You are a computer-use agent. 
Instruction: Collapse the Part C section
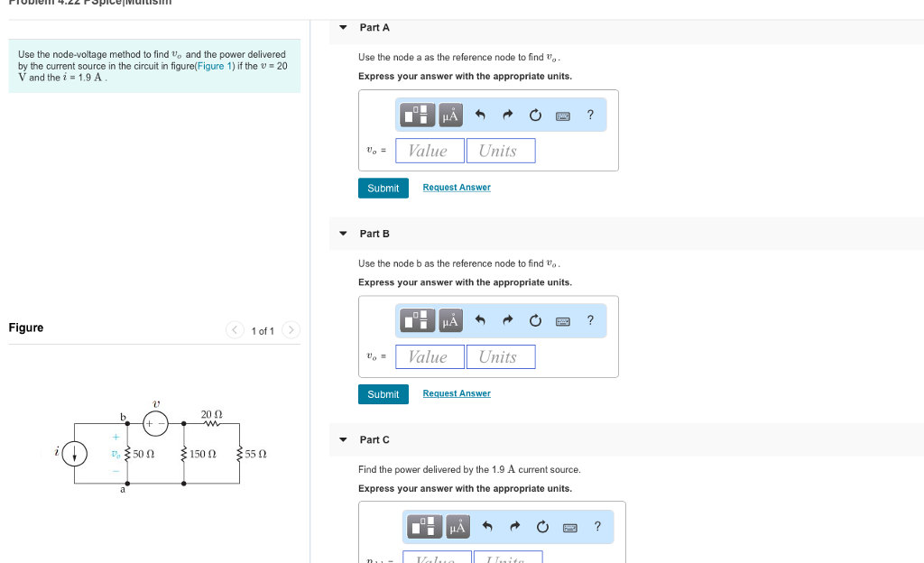(343, 439)
